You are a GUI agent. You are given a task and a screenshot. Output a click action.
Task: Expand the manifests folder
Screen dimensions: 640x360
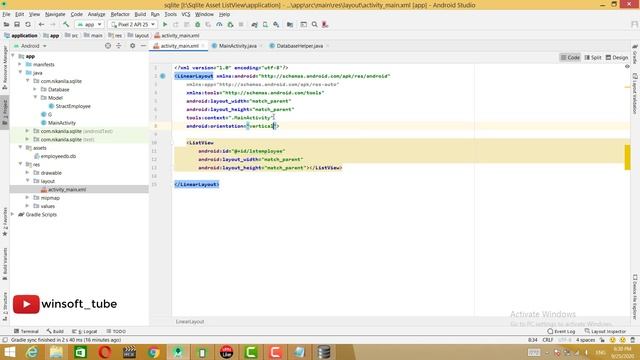coord(20,64)
